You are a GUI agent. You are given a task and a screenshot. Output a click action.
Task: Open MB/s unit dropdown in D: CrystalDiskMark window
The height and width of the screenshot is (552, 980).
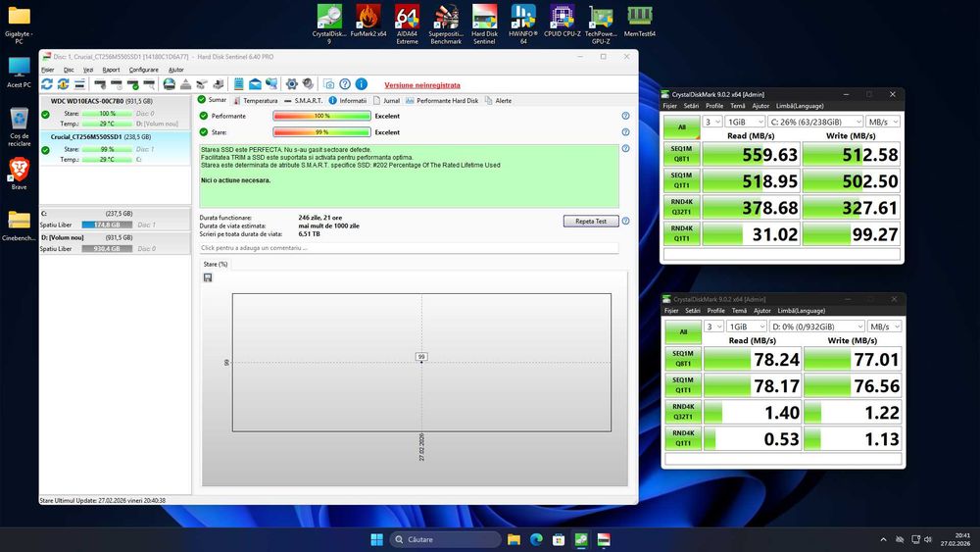(x=885, y=326)
